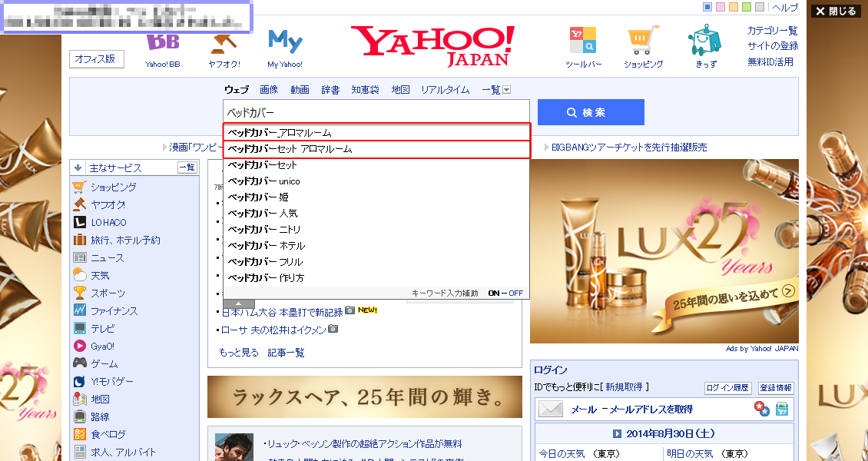Viewport: 868px width, 461px height.
Task: Click the ファイナンス chart icon
Action: tap(80, 310)
